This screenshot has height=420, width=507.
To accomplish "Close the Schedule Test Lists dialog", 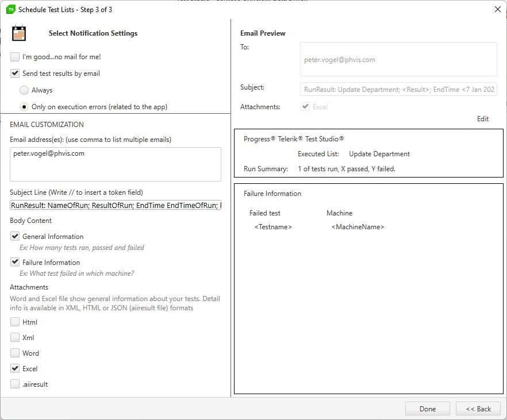I will (x=497, y=9).
